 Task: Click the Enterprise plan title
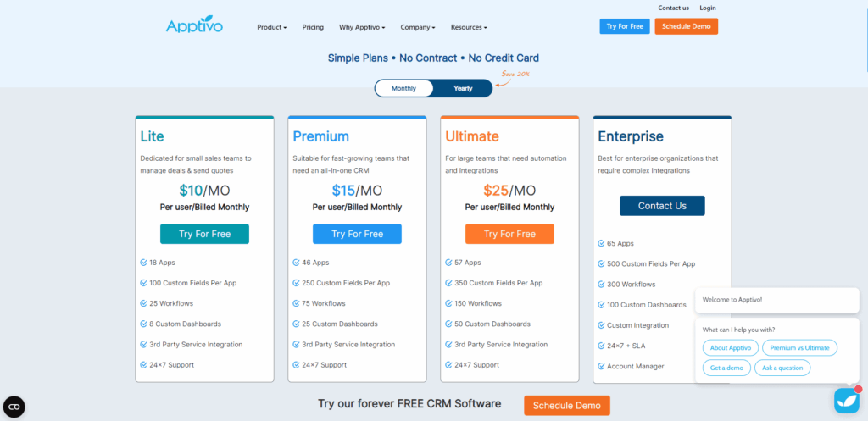coord(631,136)
